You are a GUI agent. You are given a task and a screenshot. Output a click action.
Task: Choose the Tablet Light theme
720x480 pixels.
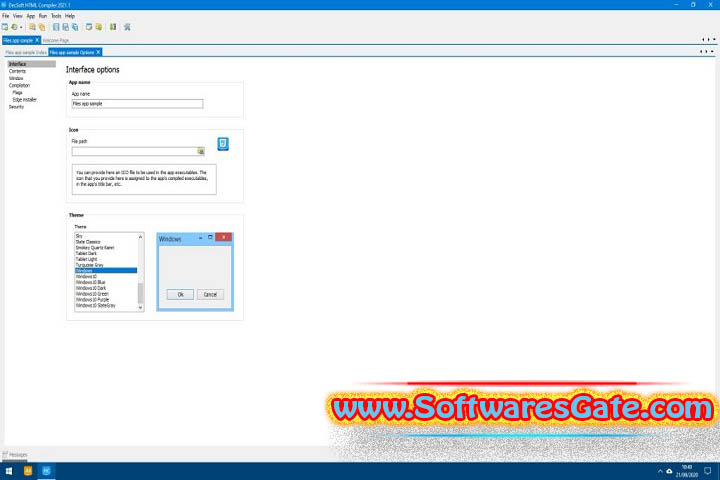click(106, 259)
